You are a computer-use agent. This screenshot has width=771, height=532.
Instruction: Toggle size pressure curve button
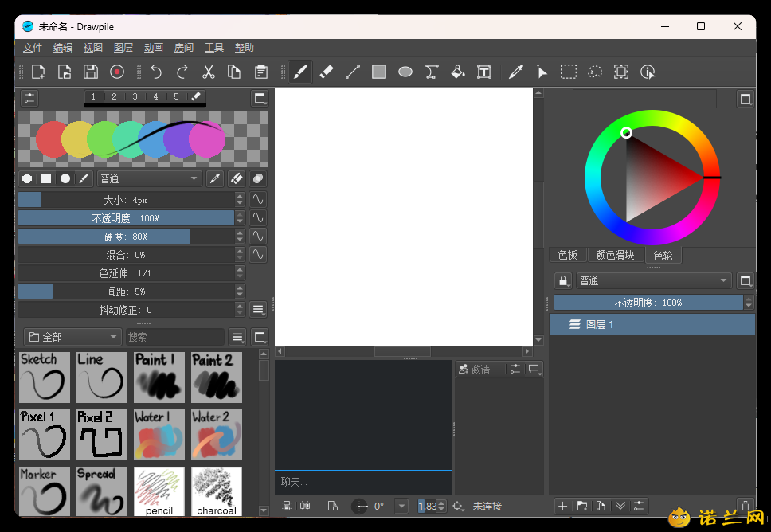click(257, 200)
